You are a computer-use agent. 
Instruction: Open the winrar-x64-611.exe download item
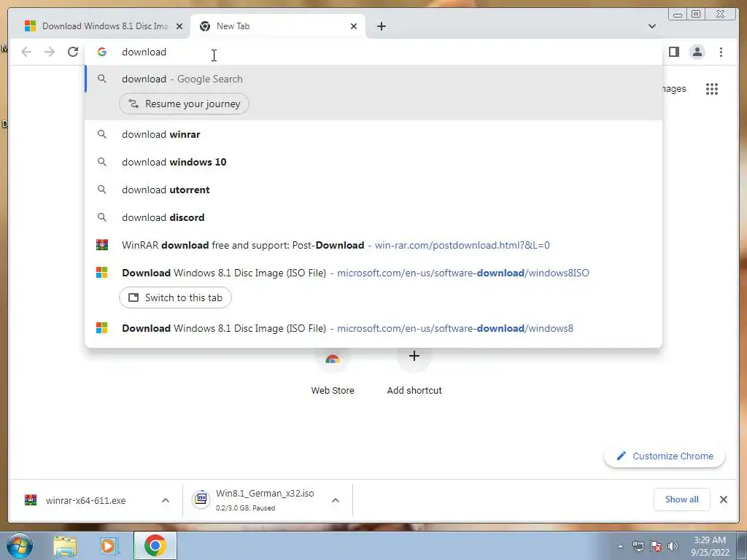click(x=86, y=500)
